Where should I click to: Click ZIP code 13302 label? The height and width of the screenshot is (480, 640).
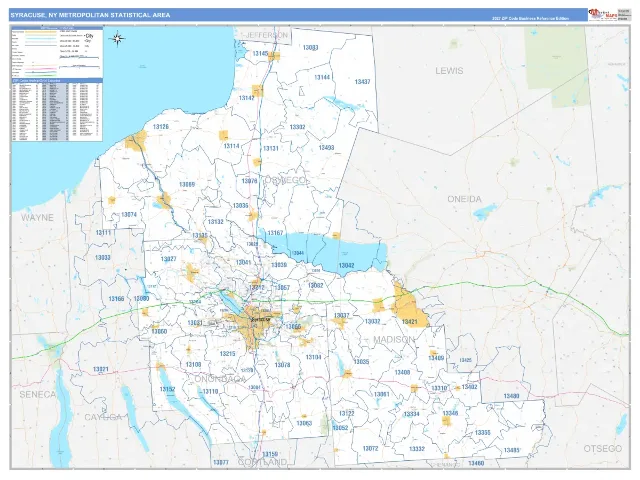coord(298,127)
